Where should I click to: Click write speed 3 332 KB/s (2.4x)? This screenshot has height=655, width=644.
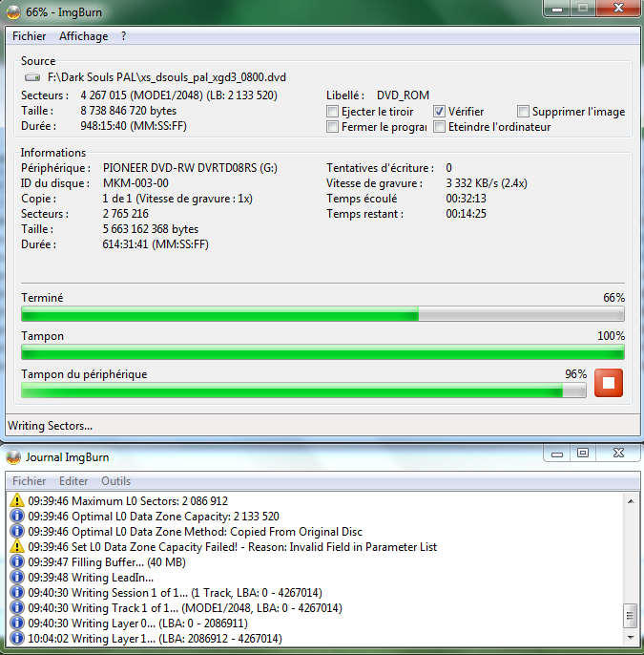pos(487,183)
